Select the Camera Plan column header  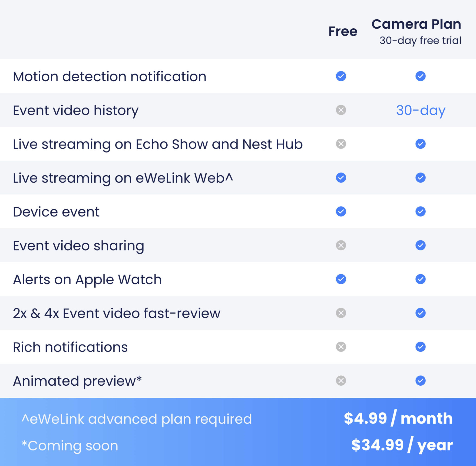click(416, 24)
